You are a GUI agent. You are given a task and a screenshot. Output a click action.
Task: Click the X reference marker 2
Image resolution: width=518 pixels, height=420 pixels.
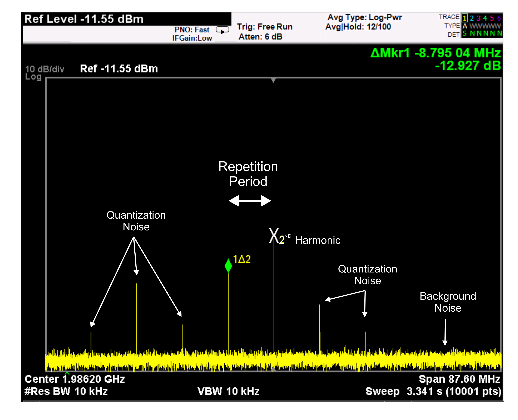point(274,235)
